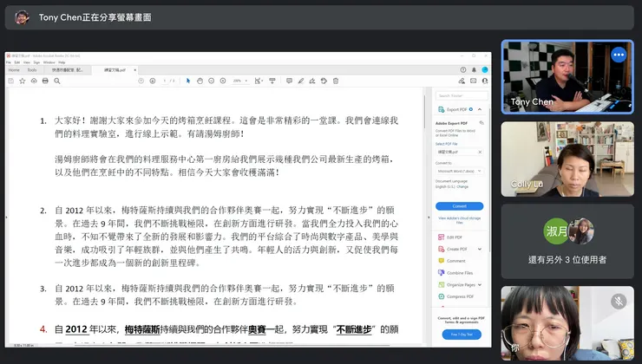Viewport: 642px width, 364px height.
Task: Click the Acrobat account avatar icon
Action: pos(485,70)
